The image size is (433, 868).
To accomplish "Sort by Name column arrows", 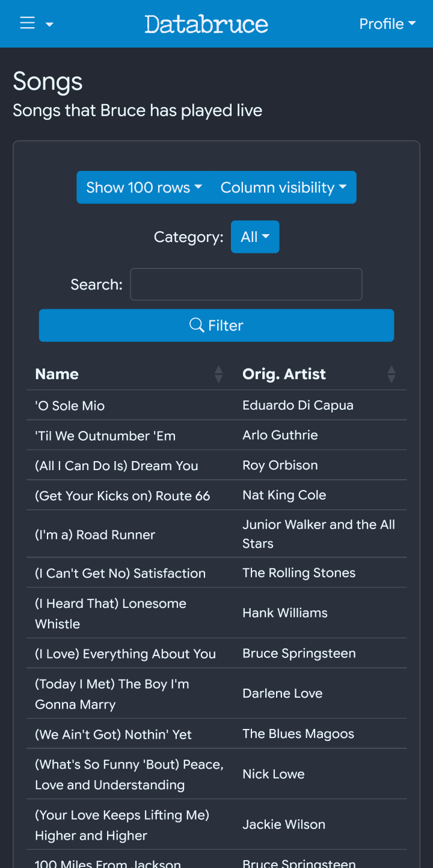I will [x=218, y=374].
